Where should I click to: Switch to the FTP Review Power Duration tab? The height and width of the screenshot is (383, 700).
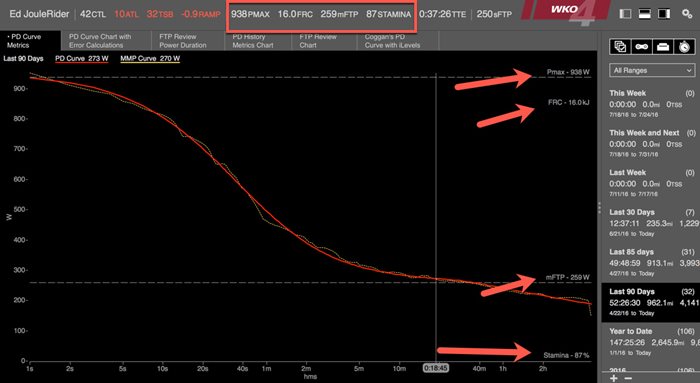[x=183, y=41]
